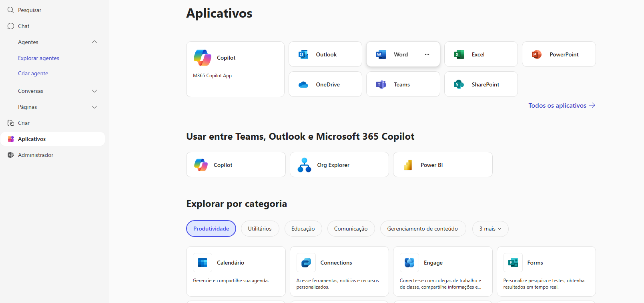Click the SharePoint label on its card
644x303 pixels.
485,84
